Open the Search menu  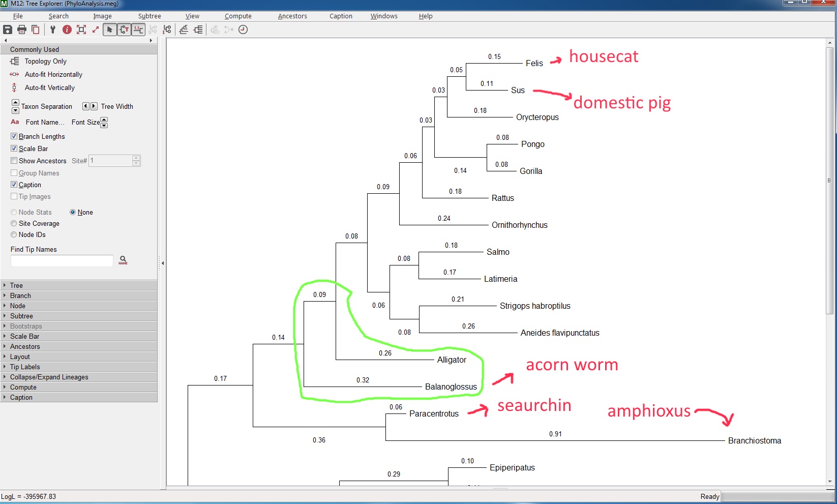click(x=58, y=16)
